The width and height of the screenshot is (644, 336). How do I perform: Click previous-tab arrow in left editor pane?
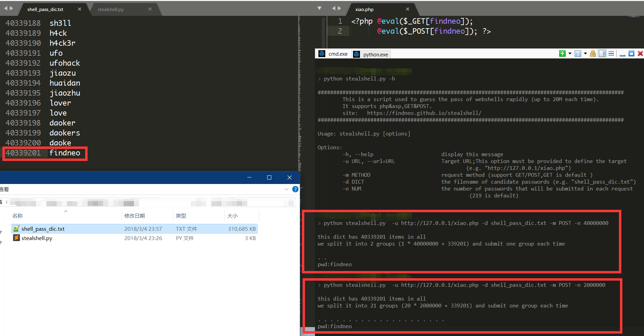pos(5,8)
